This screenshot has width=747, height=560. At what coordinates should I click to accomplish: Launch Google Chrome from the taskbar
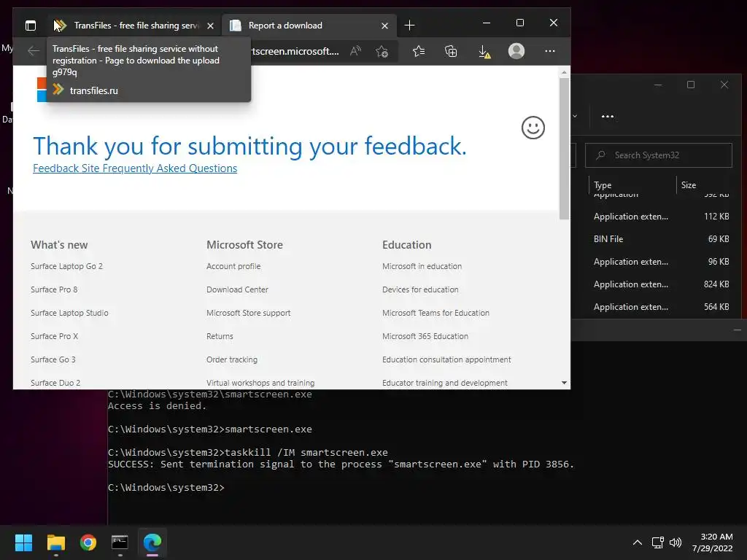tap(88, 542)
